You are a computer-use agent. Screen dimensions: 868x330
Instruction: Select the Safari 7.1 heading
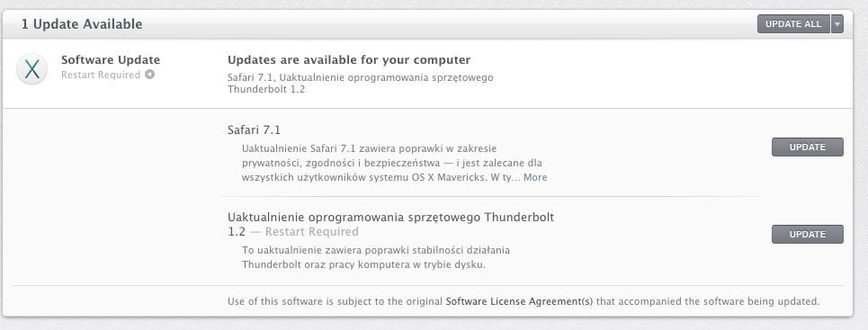tap(254, 130)
